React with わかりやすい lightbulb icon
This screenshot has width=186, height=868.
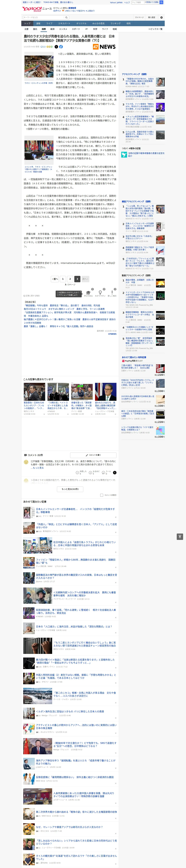pos(100,293)
